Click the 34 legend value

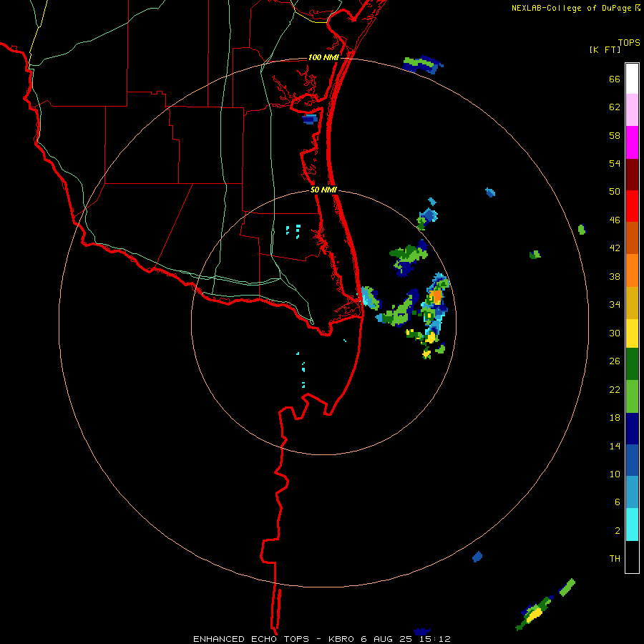tap(615, 304)
